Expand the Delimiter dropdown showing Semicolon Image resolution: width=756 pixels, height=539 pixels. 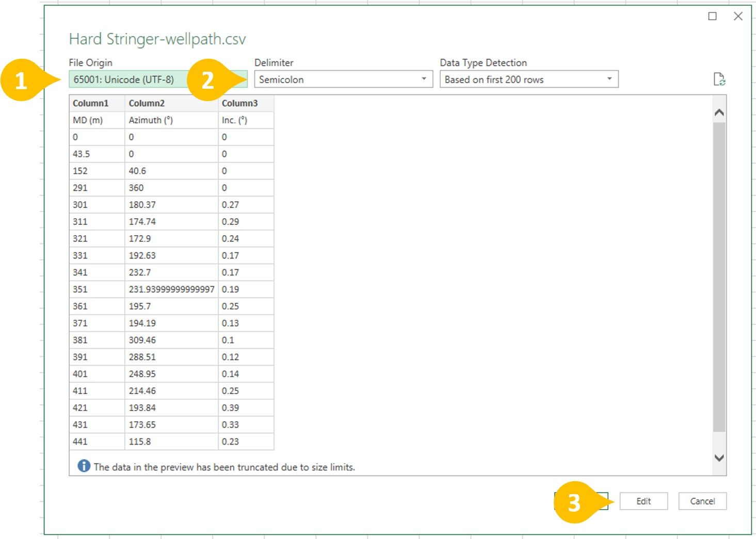click(x=343, y=79)
